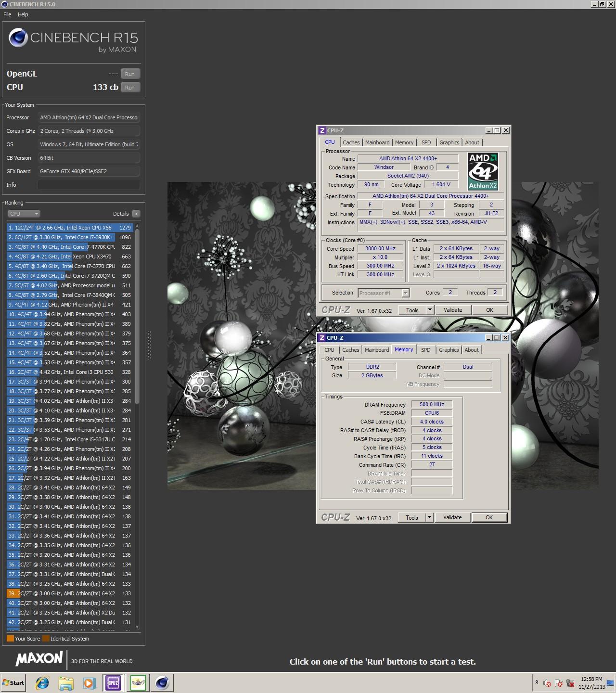Switch to Caches tab in upper CPU-Z
This screenshot has width=616, height=693.
tap(351, 142)
